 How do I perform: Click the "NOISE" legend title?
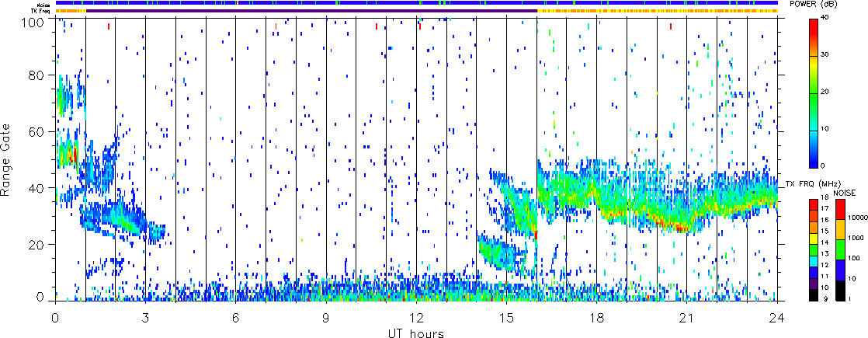[844, 193]
